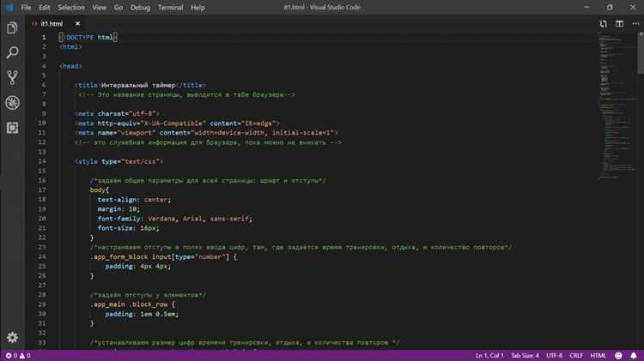Minimize the VS Code window
Screen dimensions: 644x361
pyautogui.click(x=586, y=8)
